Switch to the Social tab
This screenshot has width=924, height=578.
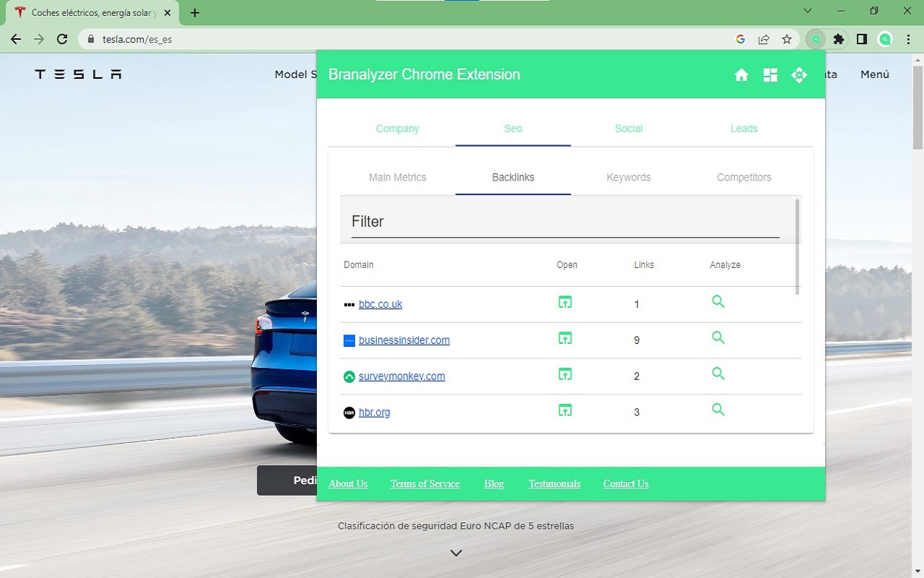(628, 129)
